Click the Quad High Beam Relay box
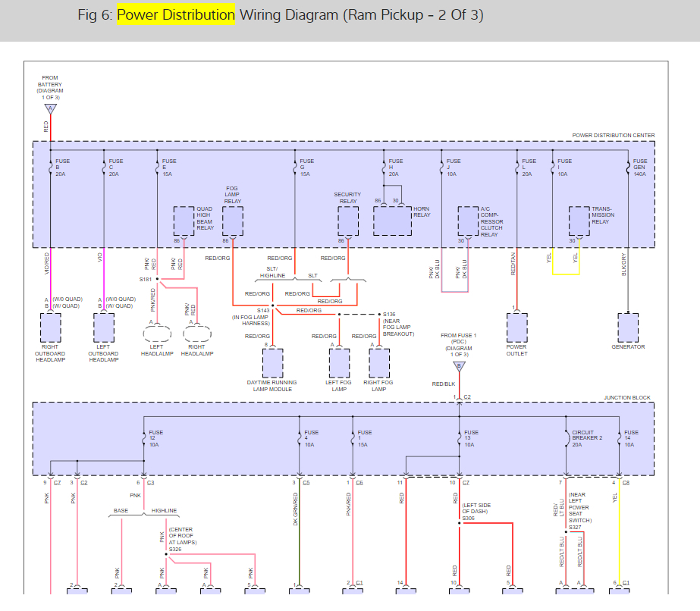Image resolution: width=700 pixels, height=611 pixels. pos(184,221)
